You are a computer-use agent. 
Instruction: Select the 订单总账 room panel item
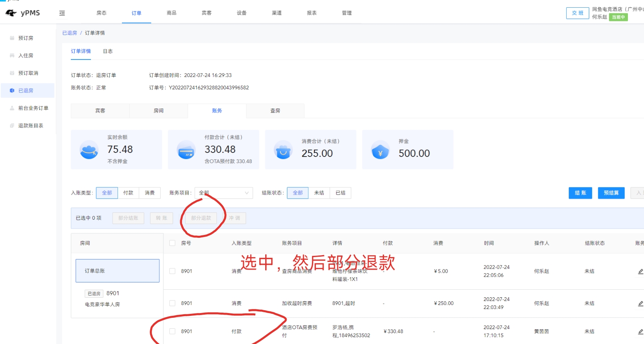click(x=118, y=271)
